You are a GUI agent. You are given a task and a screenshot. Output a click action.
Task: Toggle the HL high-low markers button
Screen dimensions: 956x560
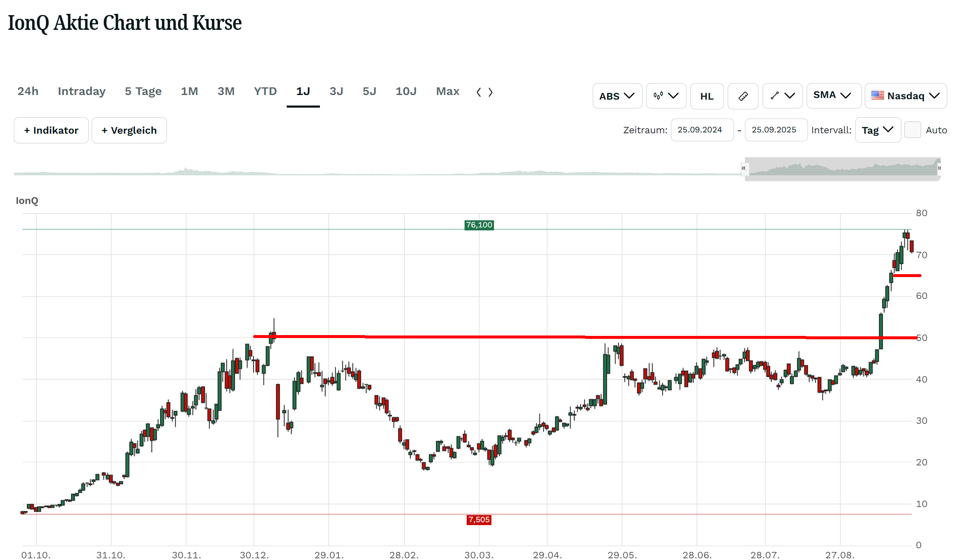pos(707,96)
